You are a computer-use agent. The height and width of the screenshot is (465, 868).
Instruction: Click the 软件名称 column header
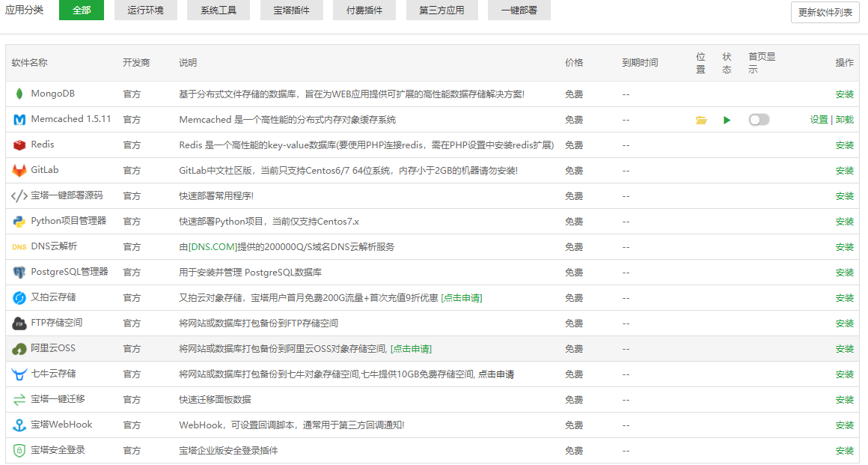coord(29,63)
